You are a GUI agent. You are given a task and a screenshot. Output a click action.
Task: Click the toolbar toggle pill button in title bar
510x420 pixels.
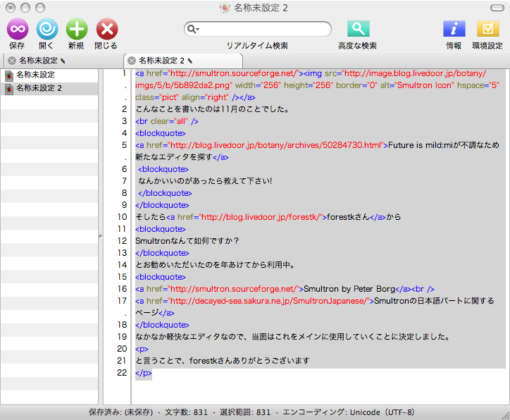click(x=497, y=8)
